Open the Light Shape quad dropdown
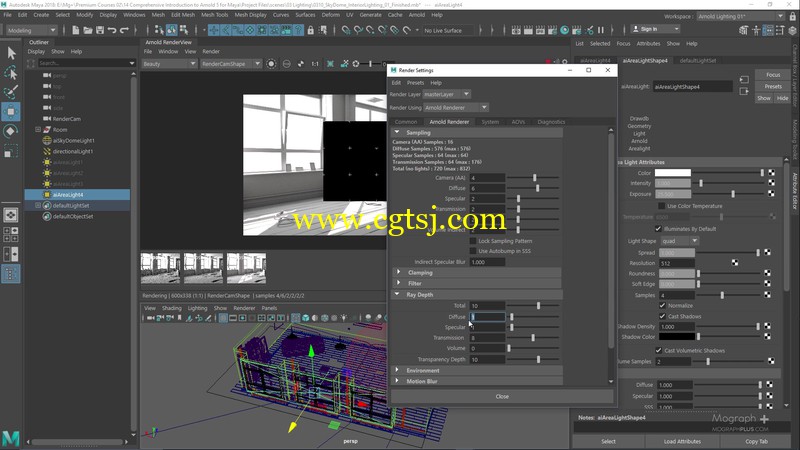The image size is (800, 450). 679,241
